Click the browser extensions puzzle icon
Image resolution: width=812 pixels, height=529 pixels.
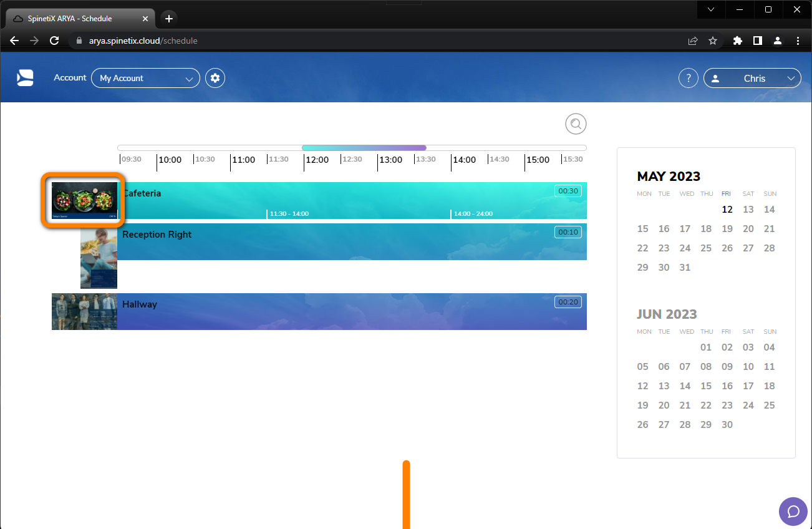point(737,41)
